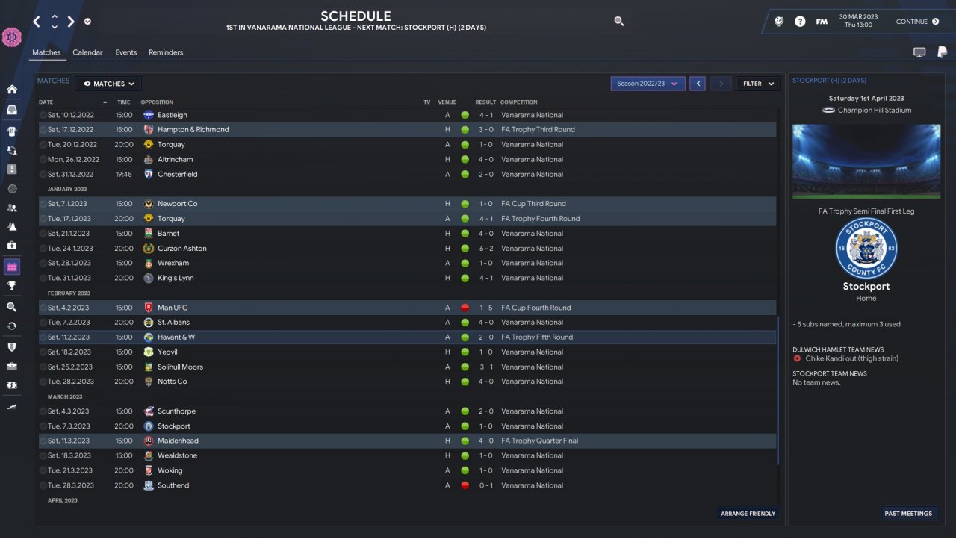Screen dimensions: 956x560
Task: Open the Season 2022/23 dropdown
Action: click(x=648, y=84)
